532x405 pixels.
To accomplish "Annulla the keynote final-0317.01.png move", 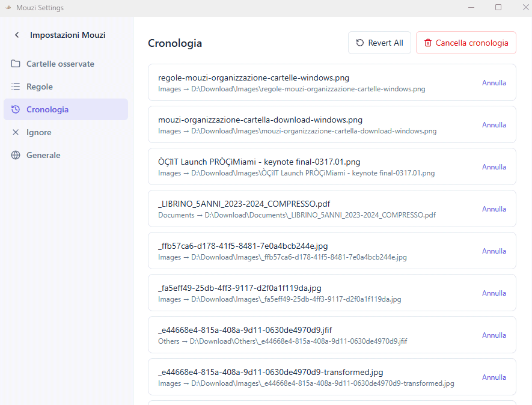I will [x=494, y=167].
